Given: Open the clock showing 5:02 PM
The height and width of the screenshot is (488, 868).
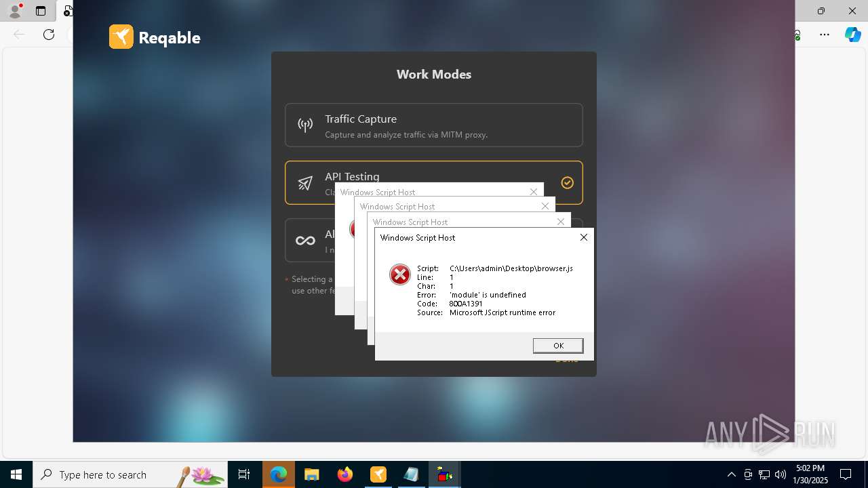Looking at the screenshot, I should (810, 474).
